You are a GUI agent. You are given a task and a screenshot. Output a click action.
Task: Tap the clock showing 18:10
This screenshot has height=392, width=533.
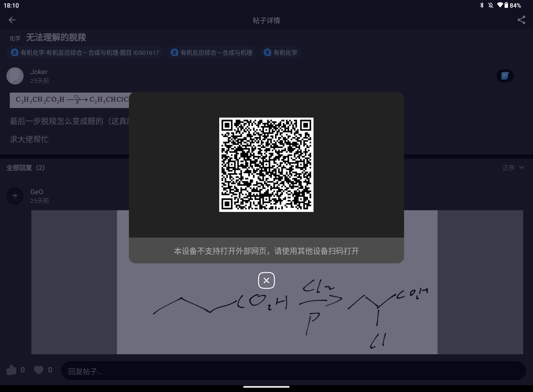pyautogui.click(x=11, y=5)
